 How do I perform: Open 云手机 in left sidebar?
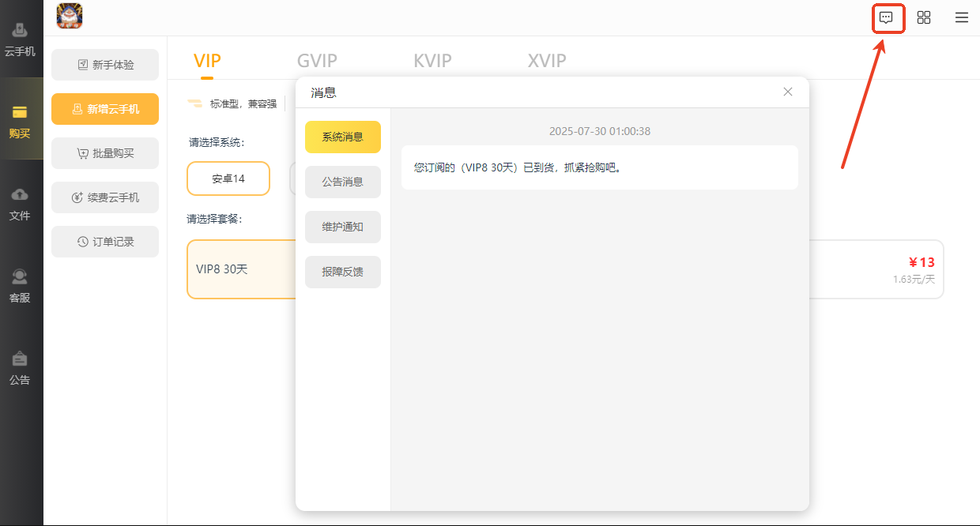(21, 39)
